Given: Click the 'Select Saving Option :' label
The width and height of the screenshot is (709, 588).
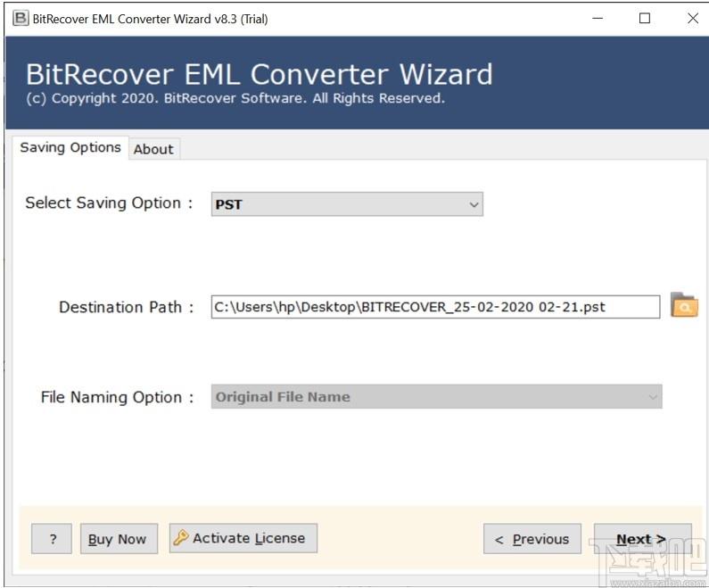Looking at the screenshot, I should point(109,203).
